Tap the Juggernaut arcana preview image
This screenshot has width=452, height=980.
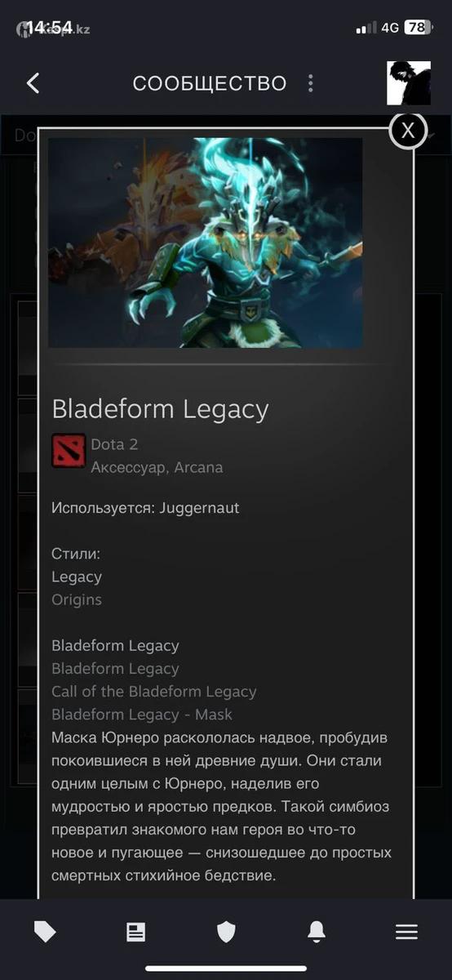click(206, 243)
